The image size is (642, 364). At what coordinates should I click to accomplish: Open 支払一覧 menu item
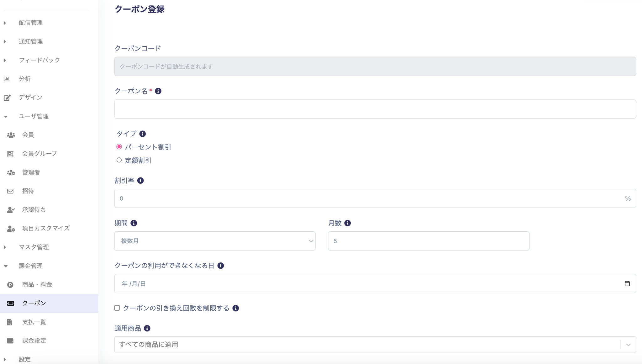(34, 322)
